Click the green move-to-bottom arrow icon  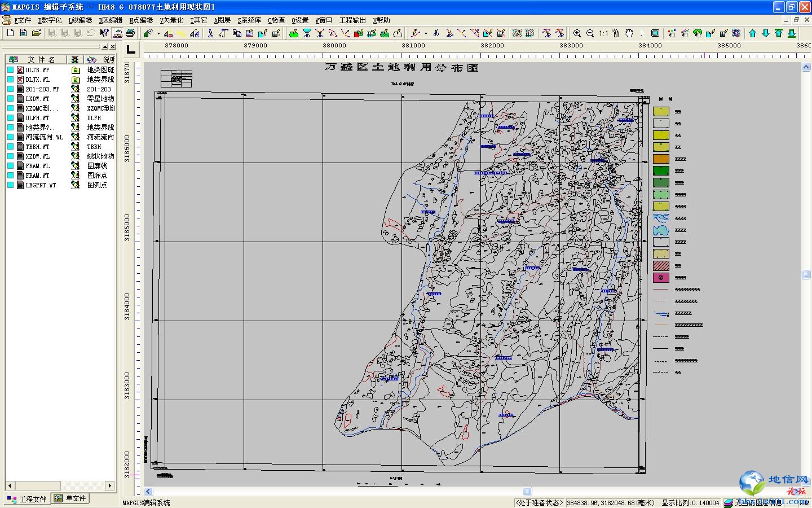pos(792,33)
